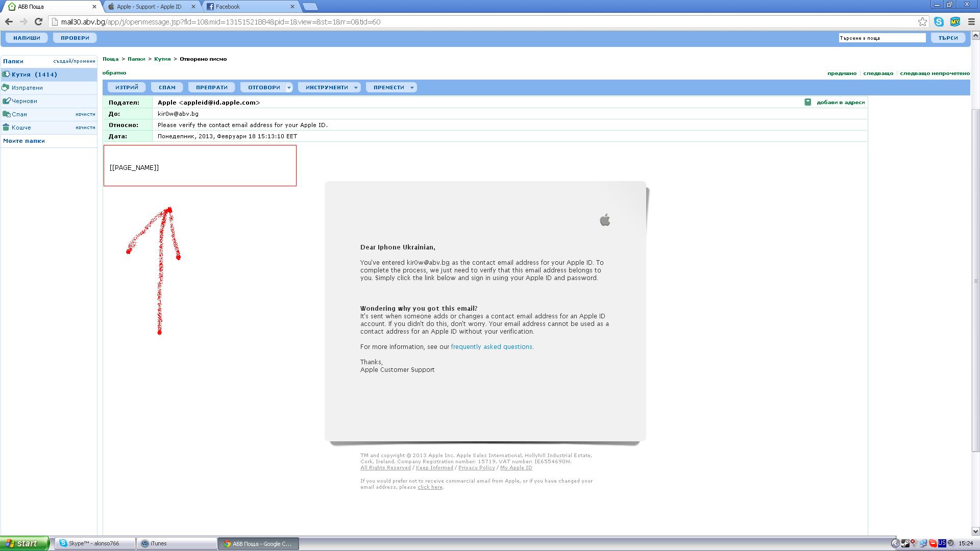Open the Privacy Policy footer link
980x551 pixels.
[476, 467]
